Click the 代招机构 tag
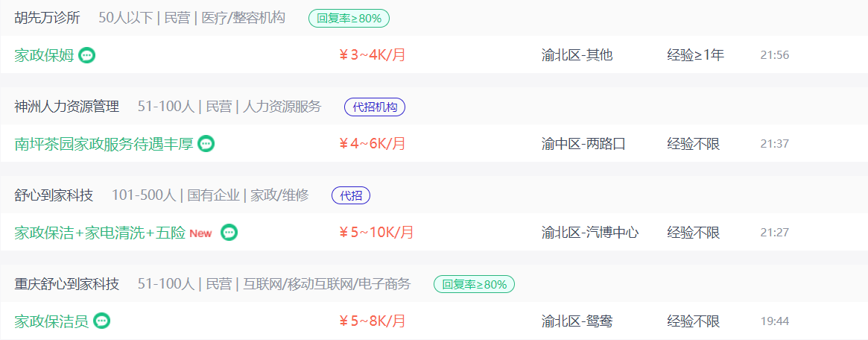This screenshot has width=868, height=340. click(375, 107)
